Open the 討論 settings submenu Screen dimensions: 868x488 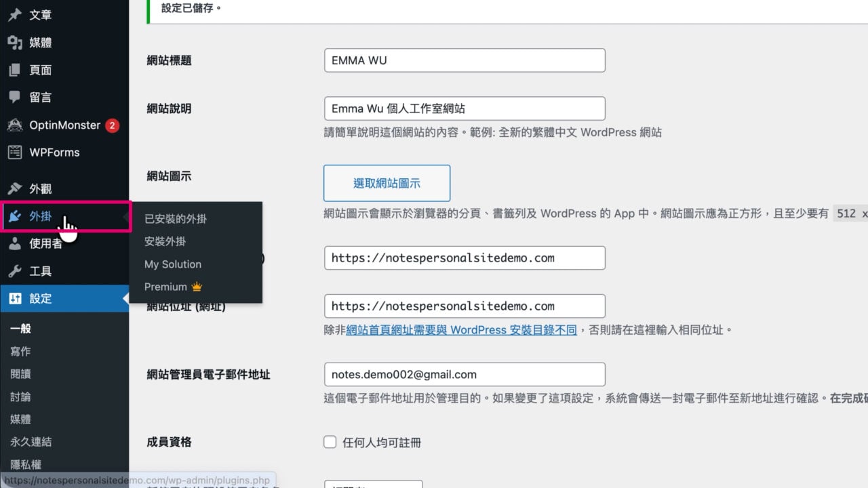(20, 396)
